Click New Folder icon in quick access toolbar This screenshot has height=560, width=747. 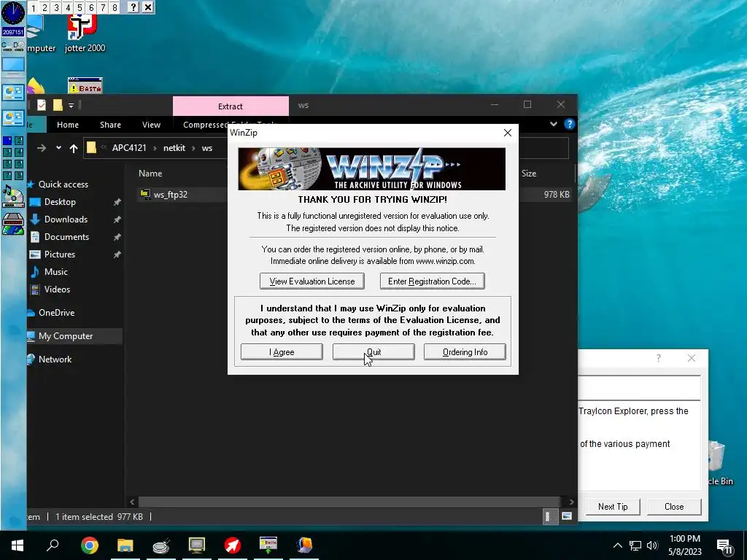pyautogui.click(x=58, y=105)
